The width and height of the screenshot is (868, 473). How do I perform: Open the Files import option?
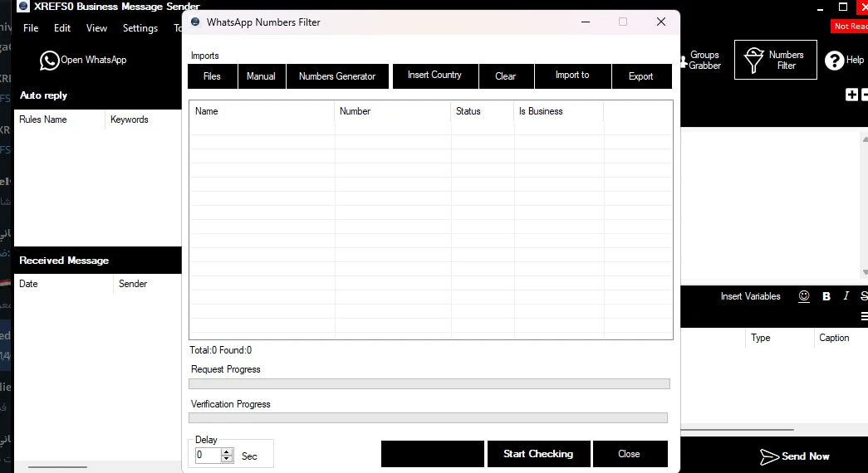tap(213, 76)
